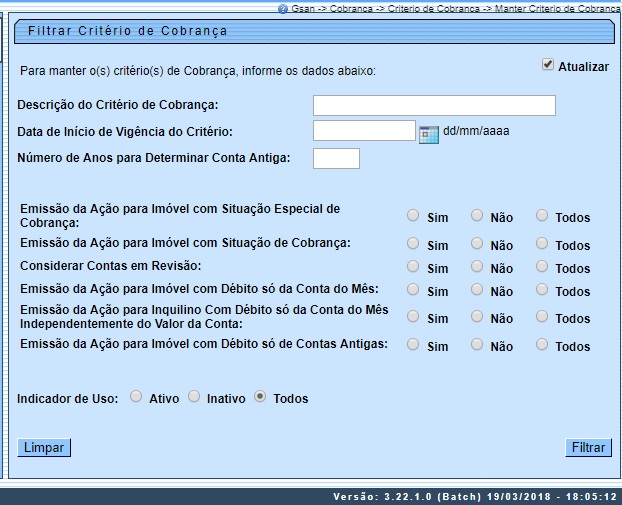
Task: Click the Descrição do Critério de Cobrança field
Action: (434, 106)
